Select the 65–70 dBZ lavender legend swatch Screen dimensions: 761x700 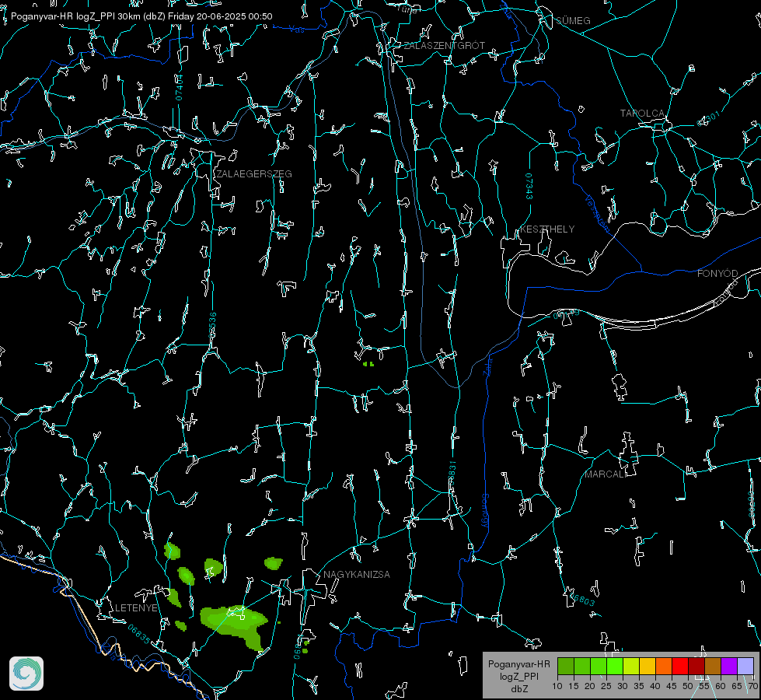pos(745,666)
